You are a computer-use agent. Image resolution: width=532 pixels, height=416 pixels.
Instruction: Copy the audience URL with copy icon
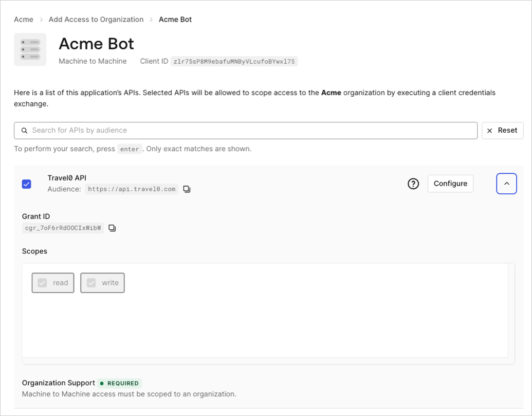[187, 189]
